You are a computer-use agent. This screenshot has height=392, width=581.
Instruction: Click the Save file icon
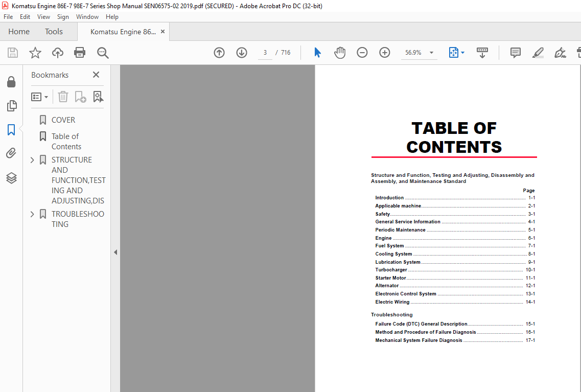pyautogui.click(x=13, y=53)
